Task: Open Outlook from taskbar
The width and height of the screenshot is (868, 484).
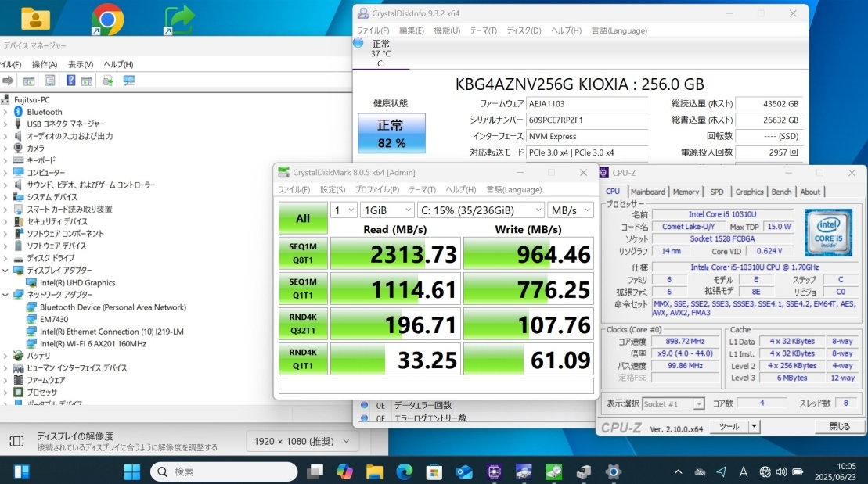Action: point(464,471)
